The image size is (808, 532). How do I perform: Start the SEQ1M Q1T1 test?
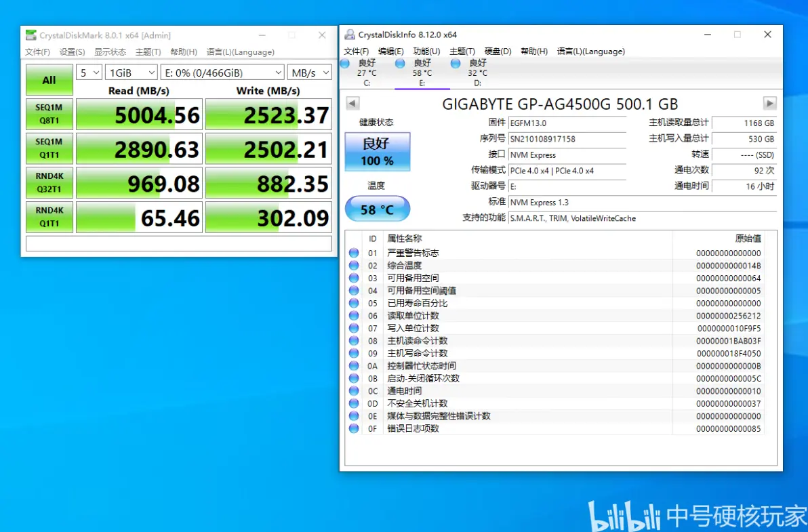pyautogui.click(x=49, y=148)
